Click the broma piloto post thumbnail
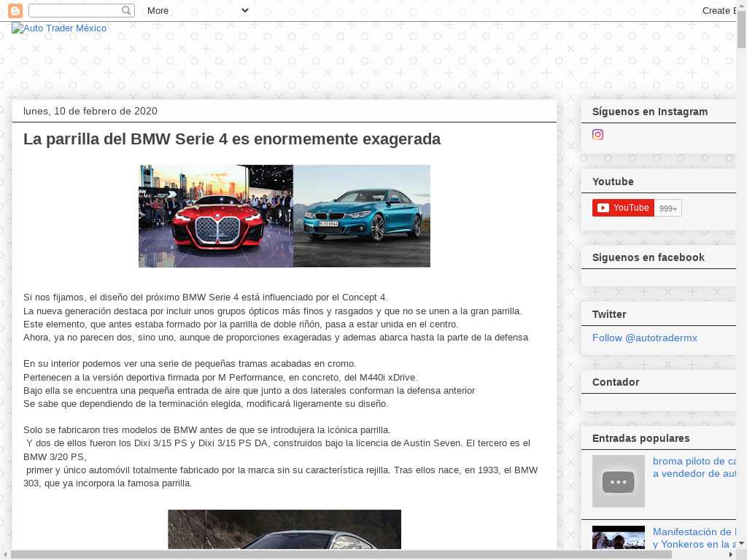The image size is (747, 560). point(618,481)
